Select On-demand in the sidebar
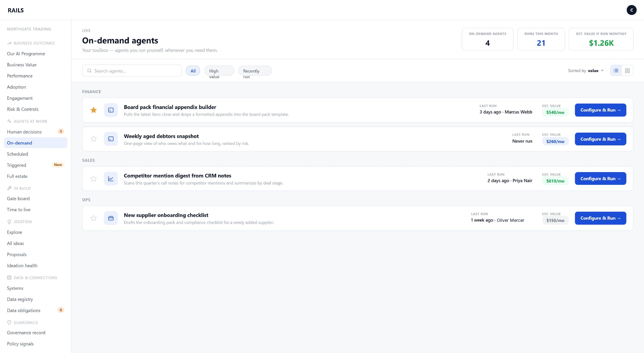 point(36,143)
